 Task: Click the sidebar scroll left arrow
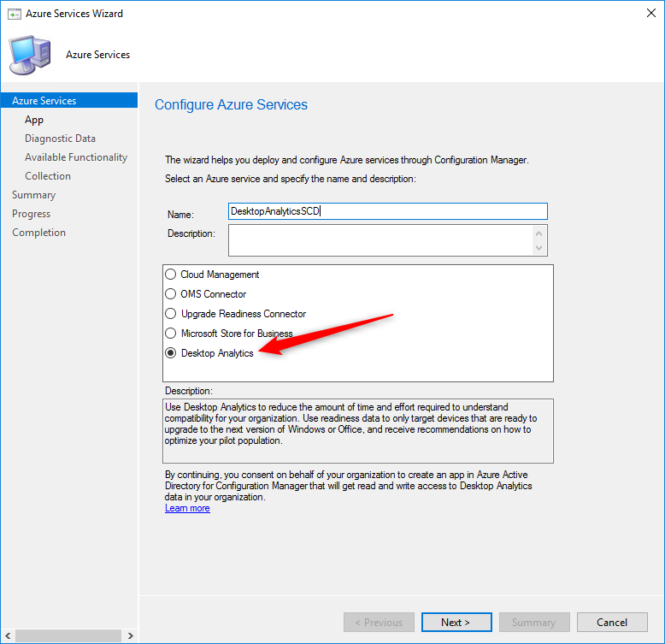(x=8, y=635)
